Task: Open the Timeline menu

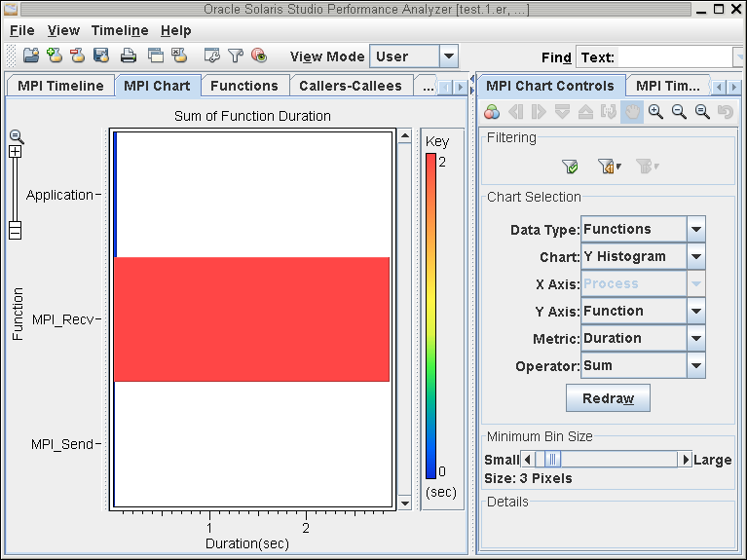Action: point(120,30)
